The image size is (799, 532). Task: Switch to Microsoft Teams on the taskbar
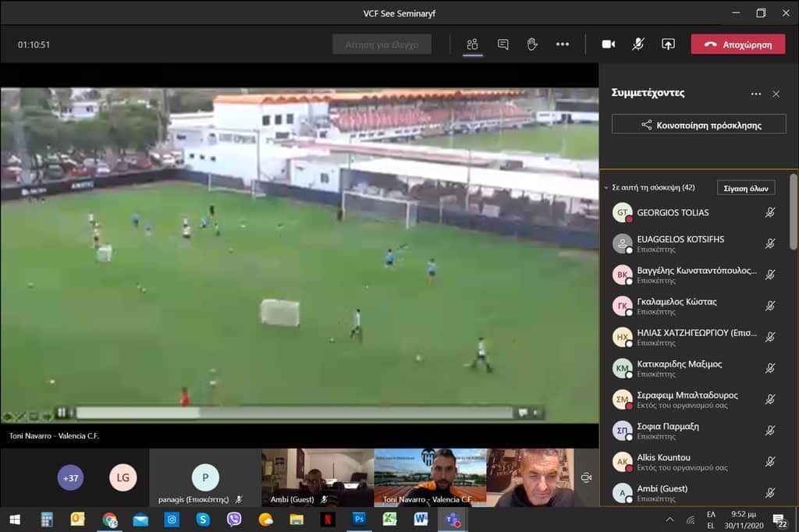click(x=453, y=520)
